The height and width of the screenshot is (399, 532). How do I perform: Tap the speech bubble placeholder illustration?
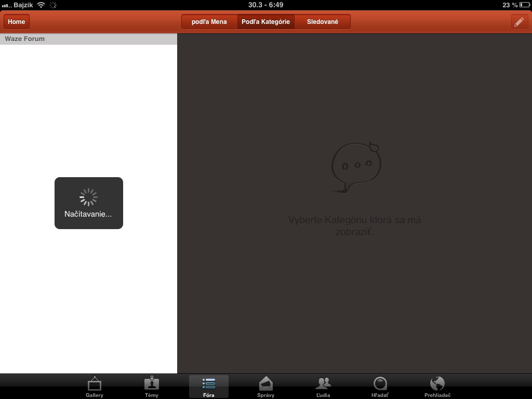tap(356, 168)
